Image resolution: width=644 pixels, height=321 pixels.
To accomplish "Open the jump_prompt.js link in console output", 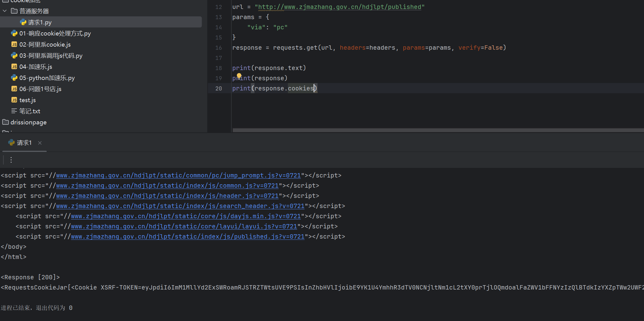I will pyautogui.click(x=178, y=175).
